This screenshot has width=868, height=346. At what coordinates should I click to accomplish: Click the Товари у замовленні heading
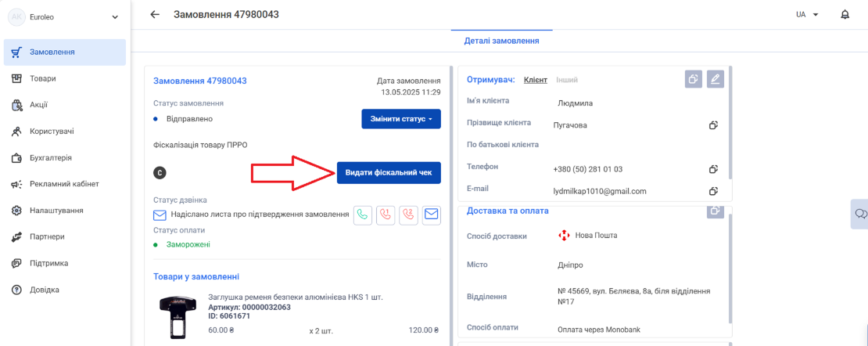click(x=196, y=276)
